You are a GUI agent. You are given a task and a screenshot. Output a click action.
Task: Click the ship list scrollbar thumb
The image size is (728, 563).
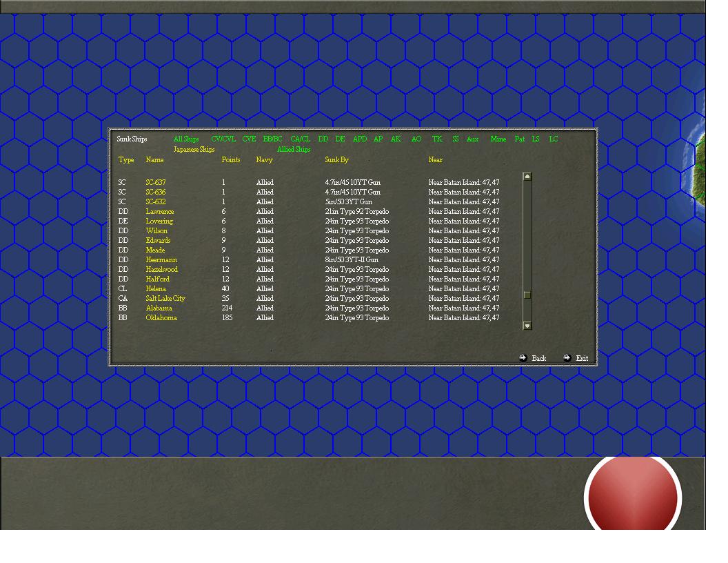tap(527, 295)
